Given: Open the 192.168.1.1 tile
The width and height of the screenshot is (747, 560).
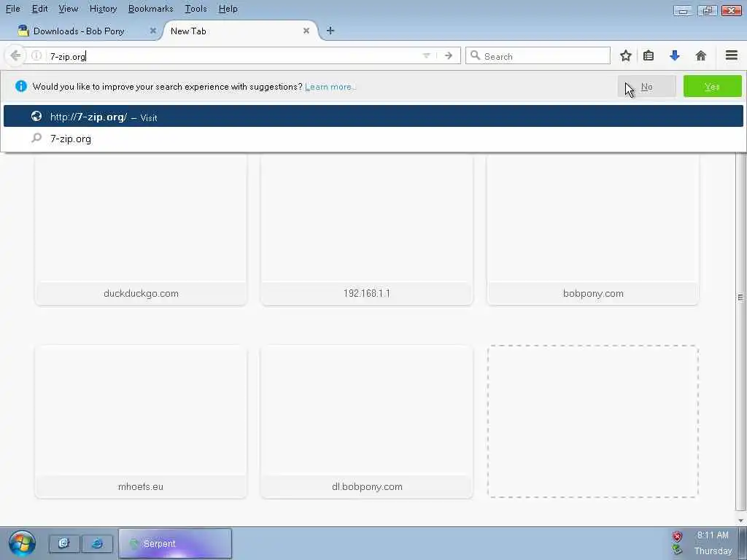Looking at the screenshot, I should point(367,228).
